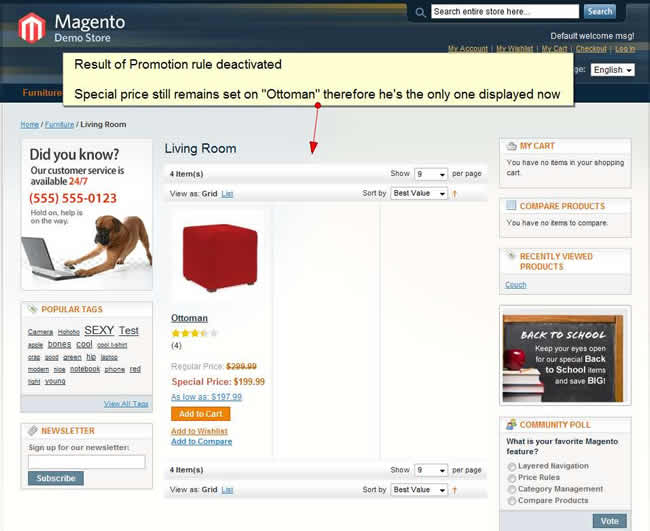This screenshot has height=531, width=650.
Task: Click the Add to Cart button
Action: (x=201, y=414)
